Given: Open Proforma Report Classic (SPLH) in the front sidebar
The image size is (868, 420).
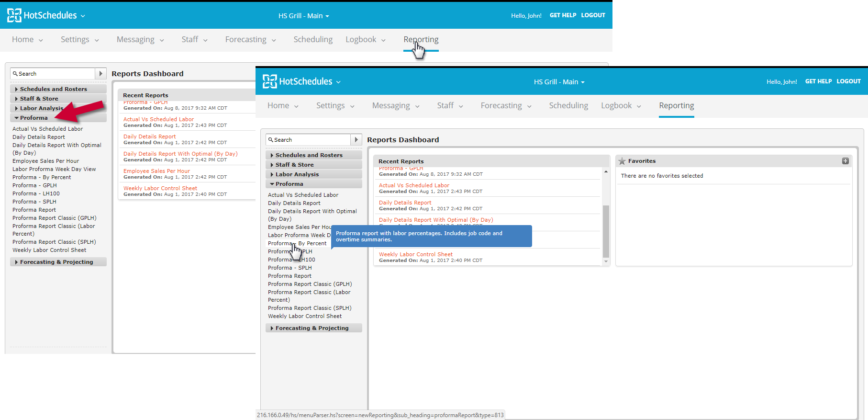Looking at the screenshot, I should 310,308.
